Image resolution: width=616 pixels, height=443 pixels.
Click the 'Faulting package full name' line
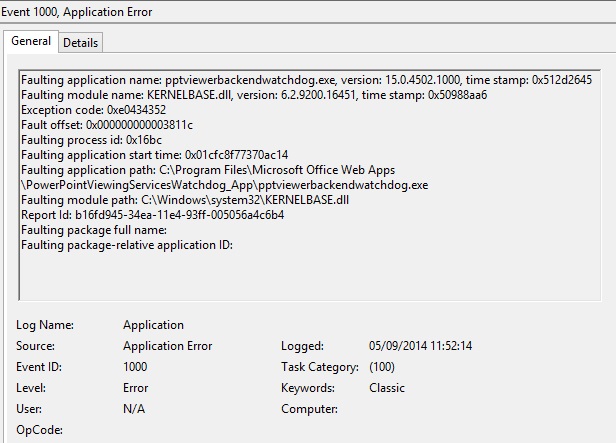tap(94, 230)
